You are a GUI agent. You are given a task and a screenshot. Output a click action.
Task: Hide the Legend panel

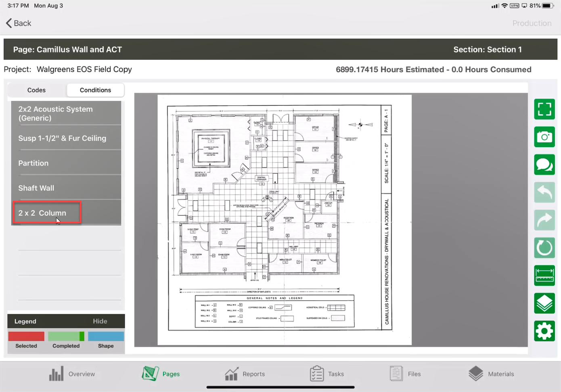(x=100, y=321)
